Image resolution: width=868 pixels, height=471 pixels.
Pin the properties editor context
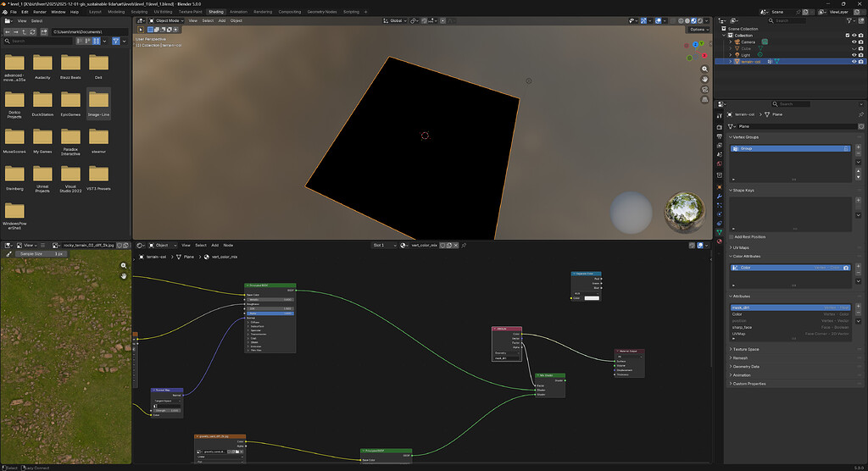[x=861, y=114]
